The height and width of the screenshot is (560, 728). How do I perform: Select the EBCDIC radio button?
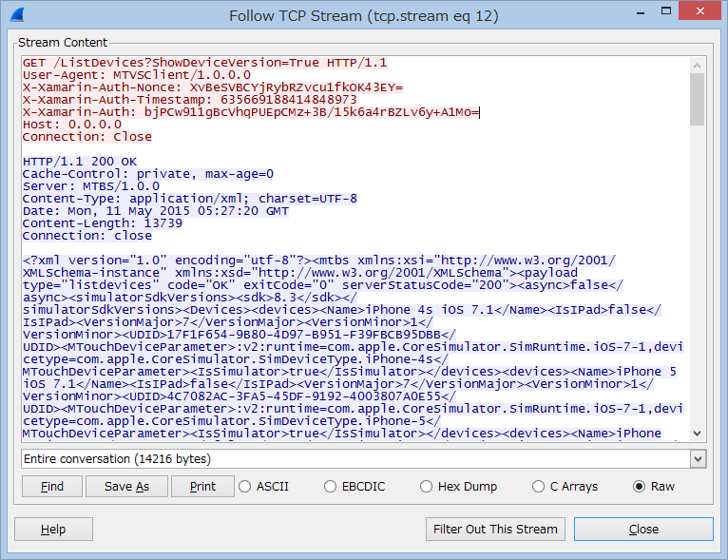[x=354, y=486]
